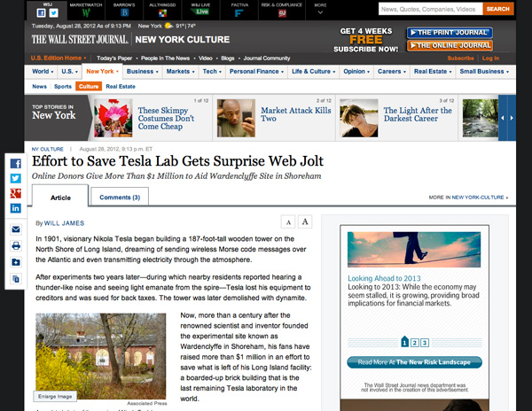This screenshot has width=532, height=411.
Task: Open Market Attack Kills Two thumbnail
Action: (x=236, y=118)
